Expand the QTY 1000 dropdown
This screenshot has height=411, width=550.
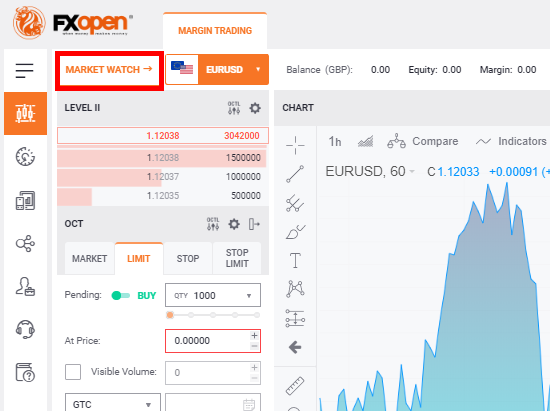click(213, 295)
